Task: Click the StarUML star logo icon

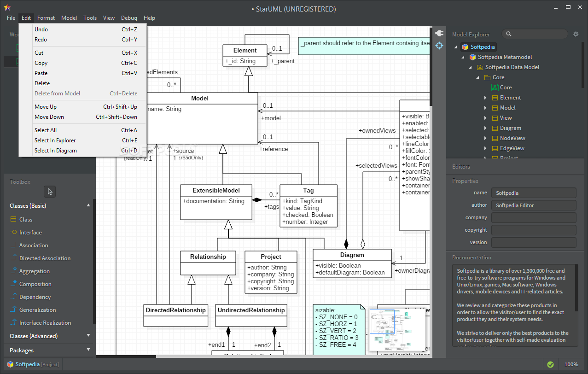Action: (x=7, y=8)
